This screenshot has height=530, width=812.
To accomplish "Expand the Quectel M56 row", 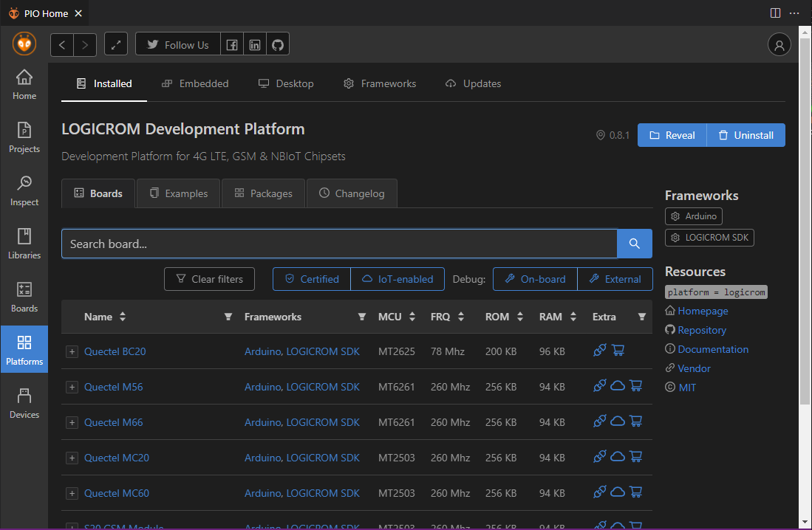I will (72, 387).
